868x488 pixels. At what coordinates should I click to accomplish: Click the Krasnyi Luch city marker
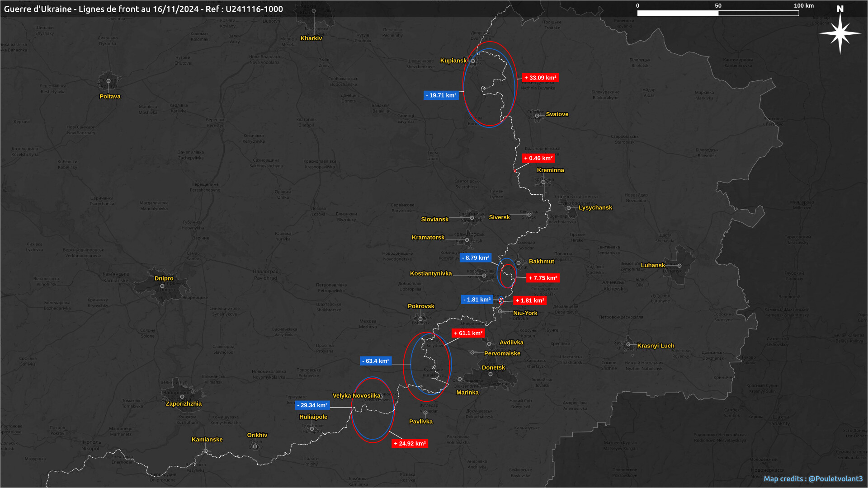click(x=628, y=344)
